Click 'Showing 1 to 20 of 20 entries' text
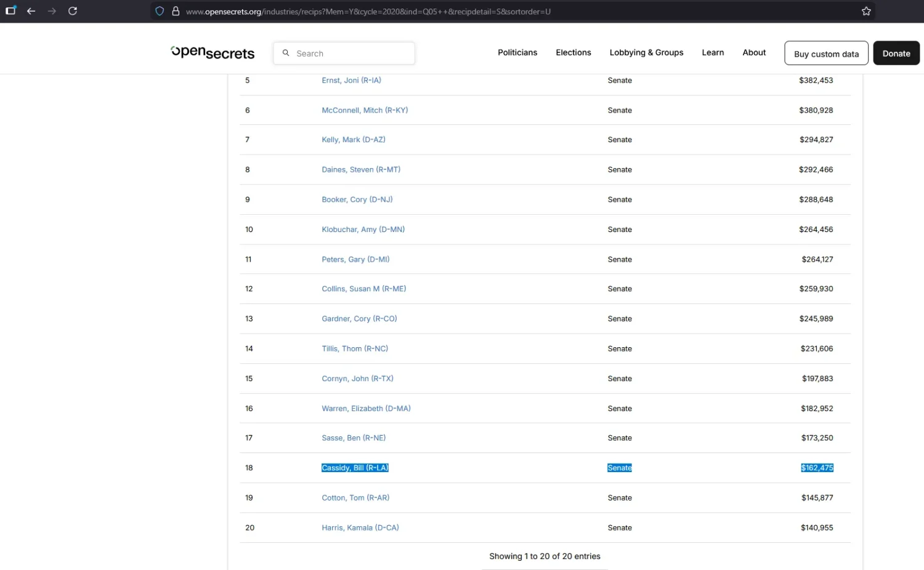Image resolution: width=924 pixels, height=570 pixels. pos(545,556)
